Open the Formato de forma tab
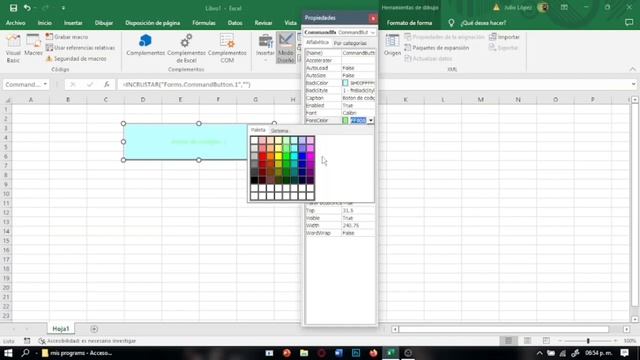 (x=409, y=23)
